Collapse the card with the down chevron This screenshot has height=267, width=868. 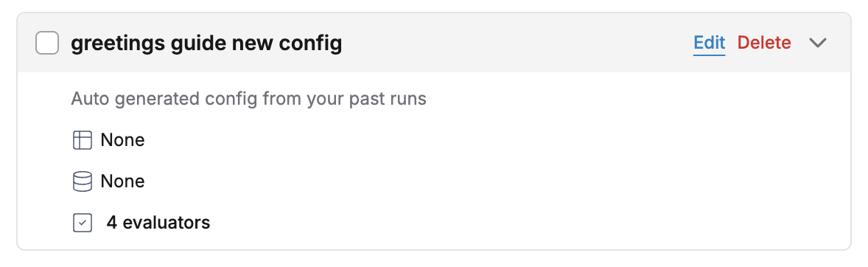coord(818,43)
